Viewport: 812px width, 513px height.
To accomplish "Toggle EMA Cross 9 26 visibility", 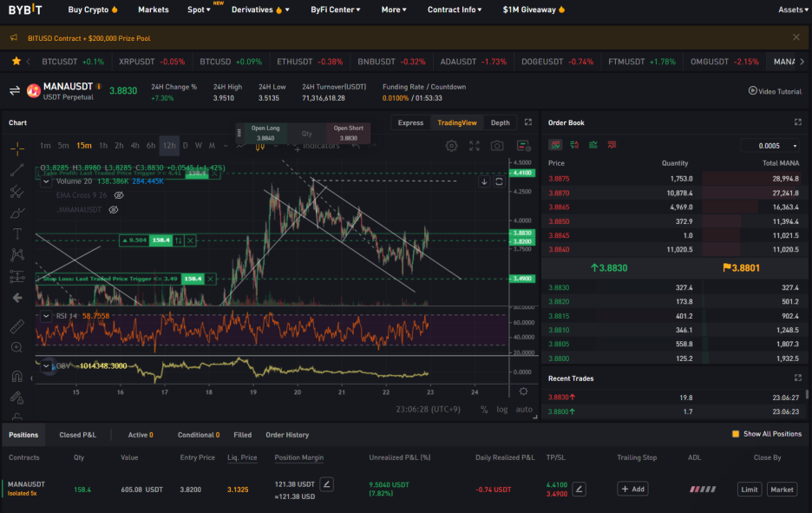I will pyautogui.click(x=119, y=195).
